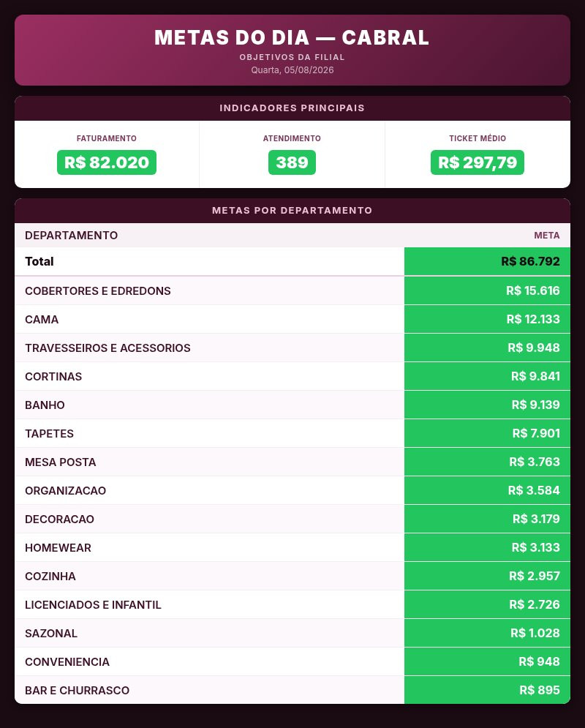Viewport: 585px width, 728px height.
Task: Click the COZINHA department row
Action: point(292,576)
